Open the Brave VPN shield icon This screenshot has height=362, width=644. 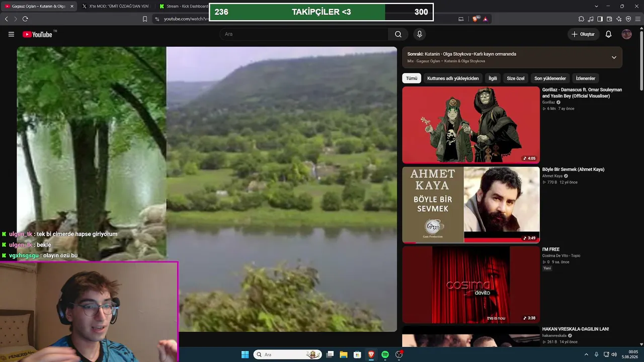628,19
